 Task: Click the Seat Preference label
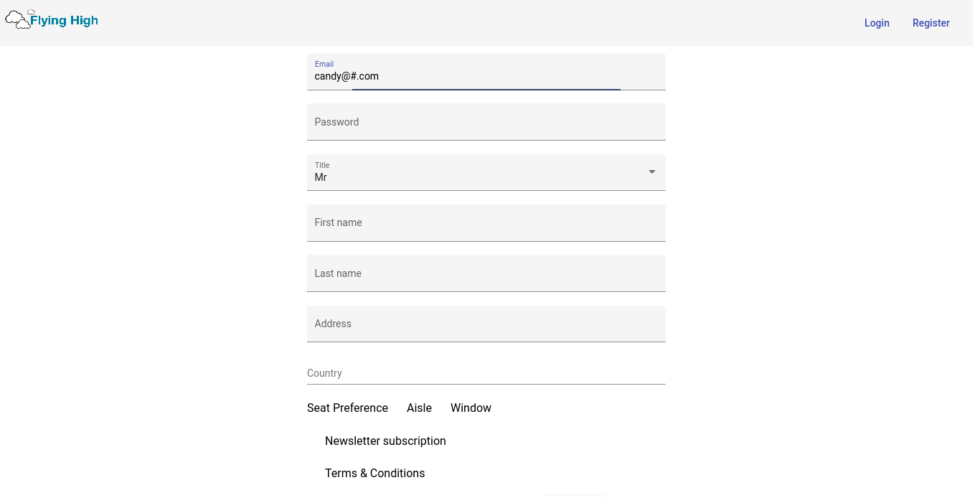tap(347, 408)
